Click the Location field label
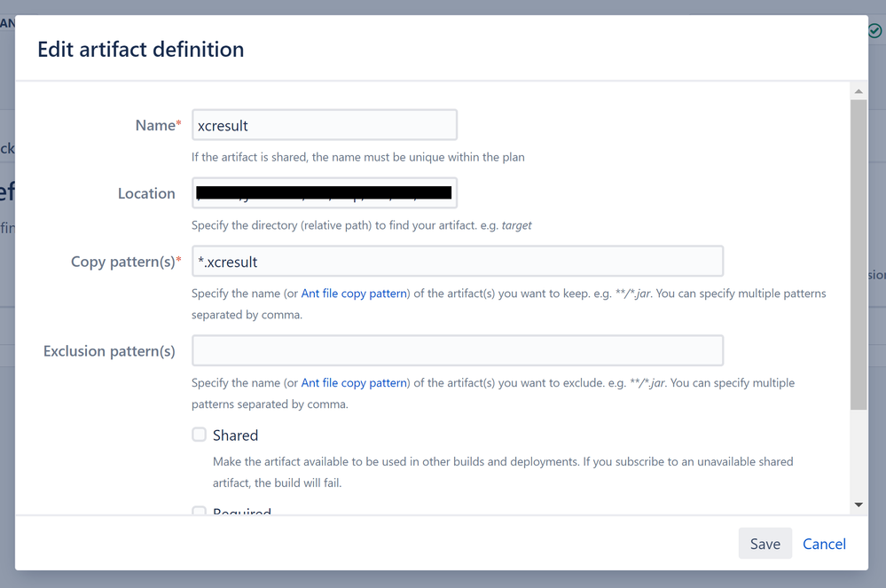The width and height of the screenshot is (886, 588). [146, 192]
